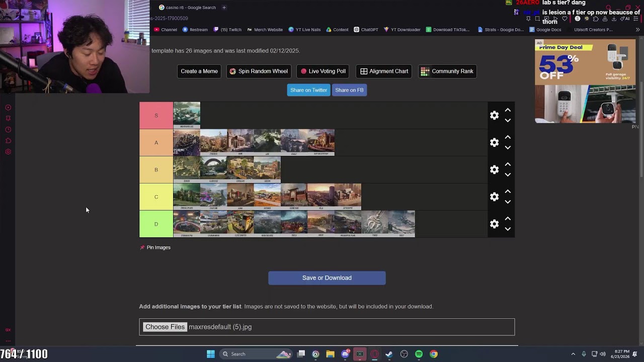Open Spotify from taskbar
The width and height of the screenshot is (644, 362).
pyautogui.click(x=419, y=354)
